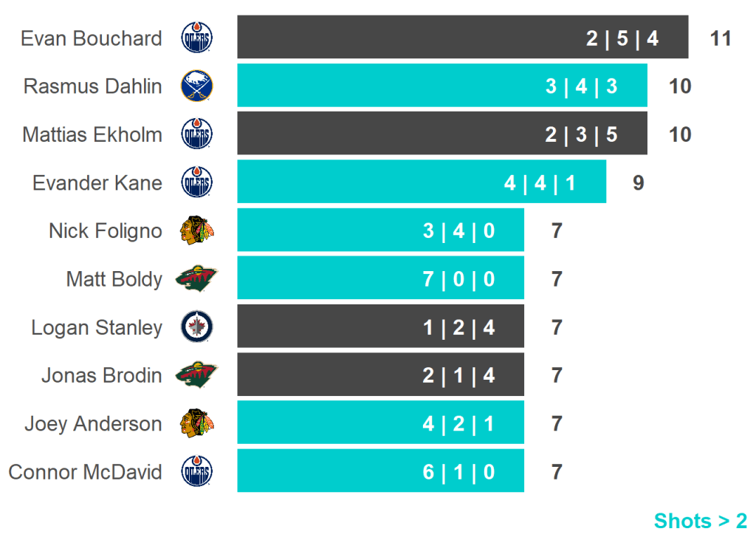Click Matt Boldy's bar showing 7 | 0 | 0
The image size is (756, 540).
380,278
